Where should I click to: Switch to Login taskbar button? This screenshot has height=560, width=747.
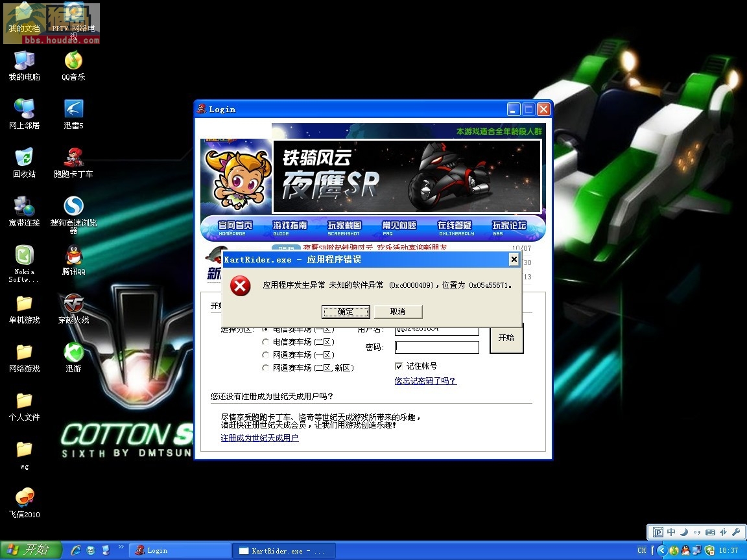pyautogui.click(x=180, y=550)
